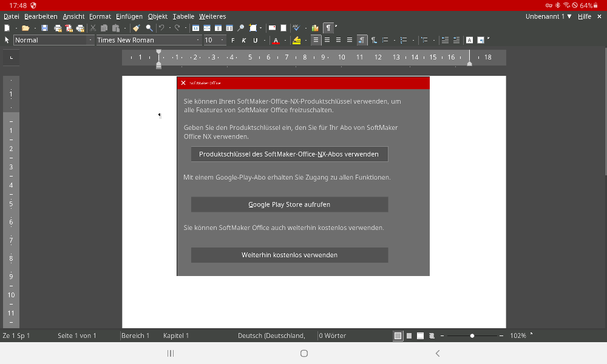
Task: Click the Save document floppy disk icon
Action: pos(44,28)
